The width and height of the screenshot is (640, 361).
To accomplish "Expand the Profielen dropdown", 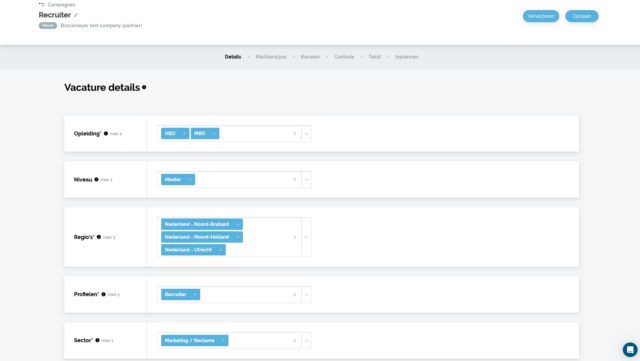I will click(307, 294).
